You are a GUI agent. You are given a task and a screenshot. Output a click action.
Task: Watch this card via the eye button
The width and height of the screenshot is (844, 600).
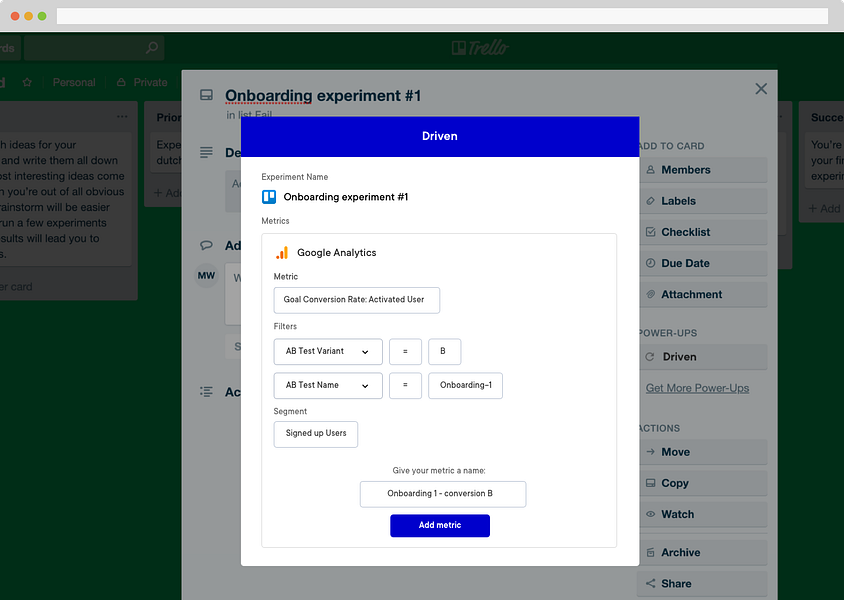click(702, 514)
